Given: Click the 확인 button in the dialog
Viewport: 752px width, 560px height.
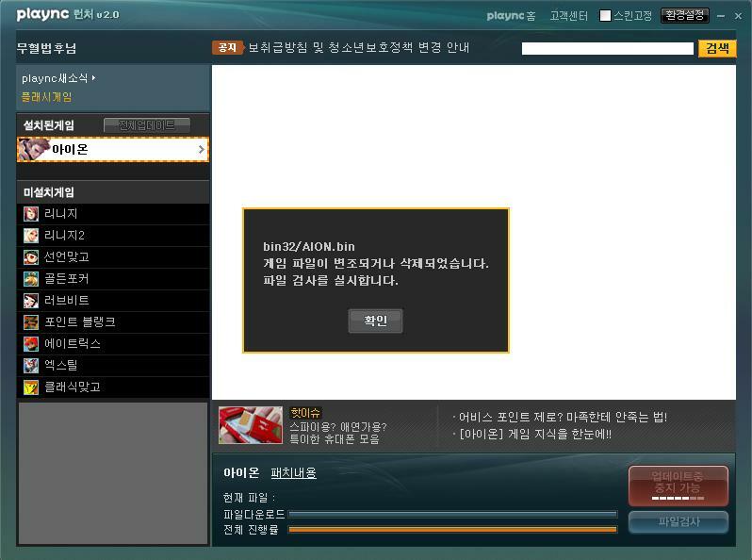Looking at the screenshot, I should click(x=375, y=321).
